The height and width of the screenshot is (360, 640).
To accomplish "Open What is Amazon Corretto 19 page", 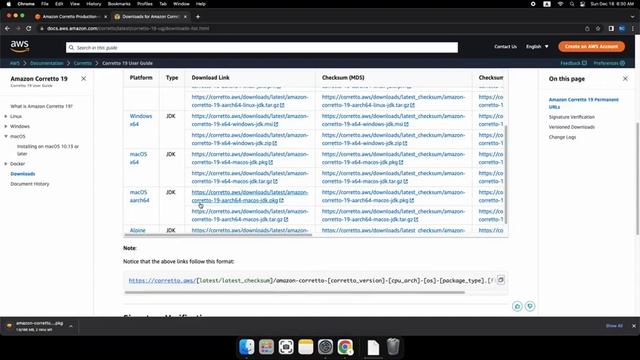I will 41,106.
